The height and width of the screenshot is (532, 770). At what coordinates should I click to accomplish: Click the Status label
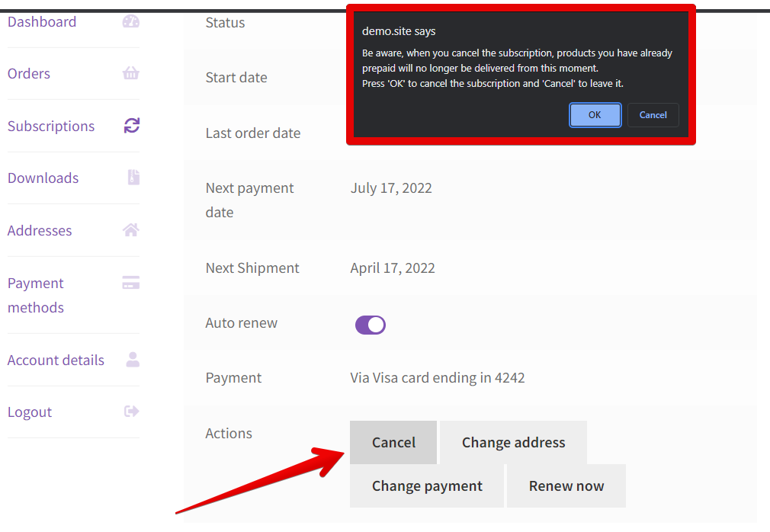coord(225,23)
